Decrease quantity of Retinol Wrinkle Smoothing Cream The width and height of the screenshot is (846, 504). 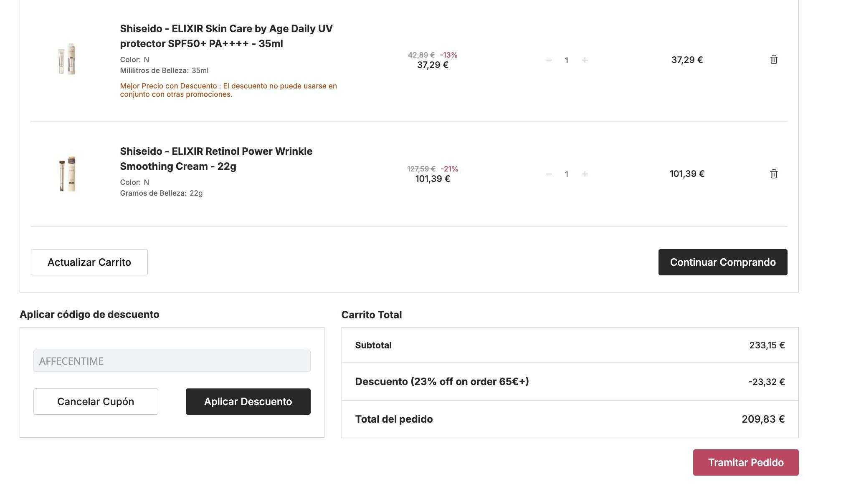[549, 174]
